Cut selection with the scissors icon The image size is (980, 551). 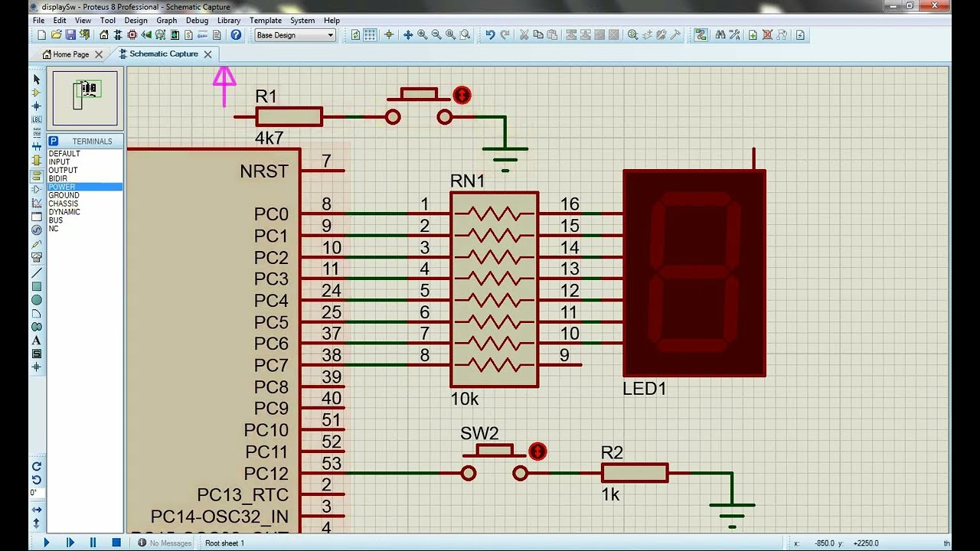click(524, 35)
